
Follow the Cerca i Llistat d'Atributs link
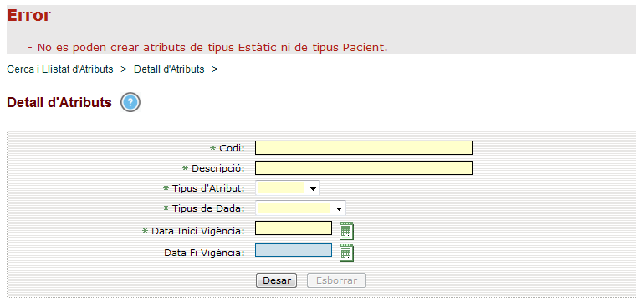(60, 69)
